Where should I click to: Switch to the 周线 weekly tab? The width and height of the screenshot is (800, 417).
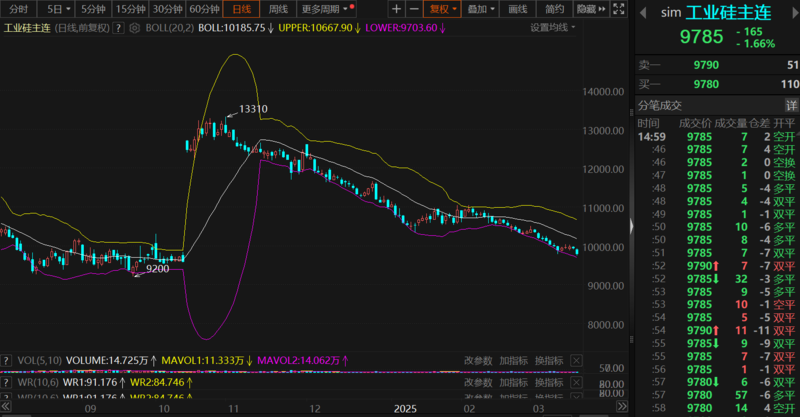point(281,9)
